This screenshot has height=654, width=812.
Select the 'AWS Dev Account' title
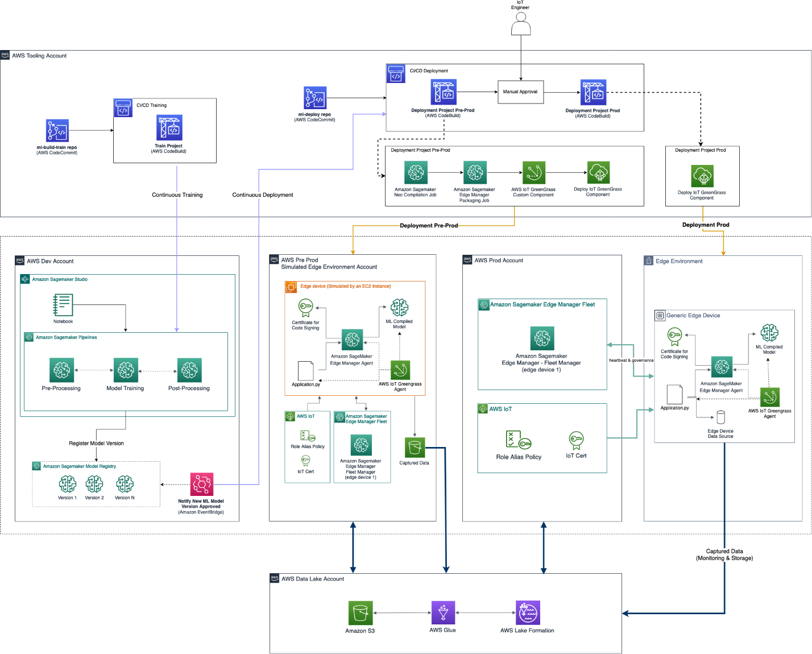click(50, 262)
